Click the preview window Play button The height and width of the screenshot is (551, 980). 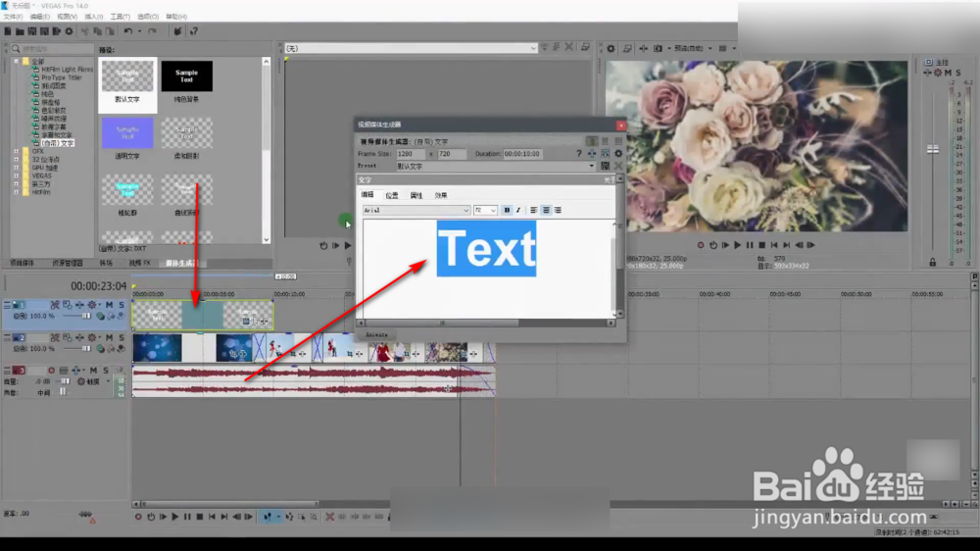[738, 245]
